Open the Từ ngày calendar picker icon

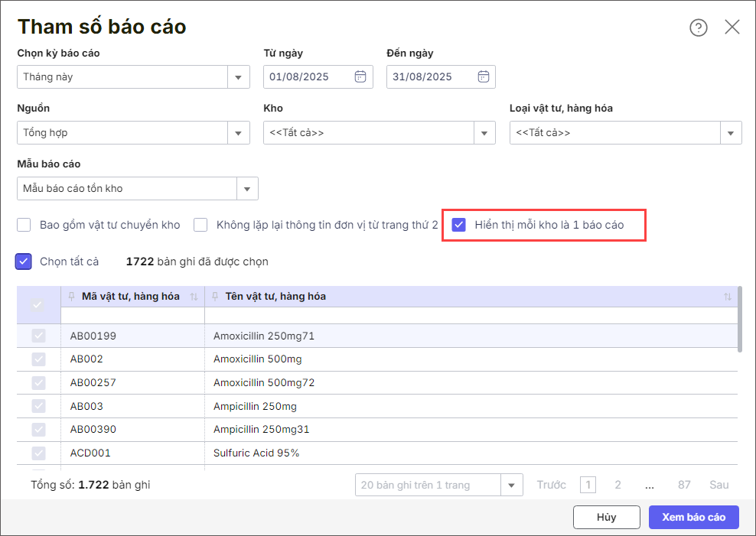click(360, 76)
